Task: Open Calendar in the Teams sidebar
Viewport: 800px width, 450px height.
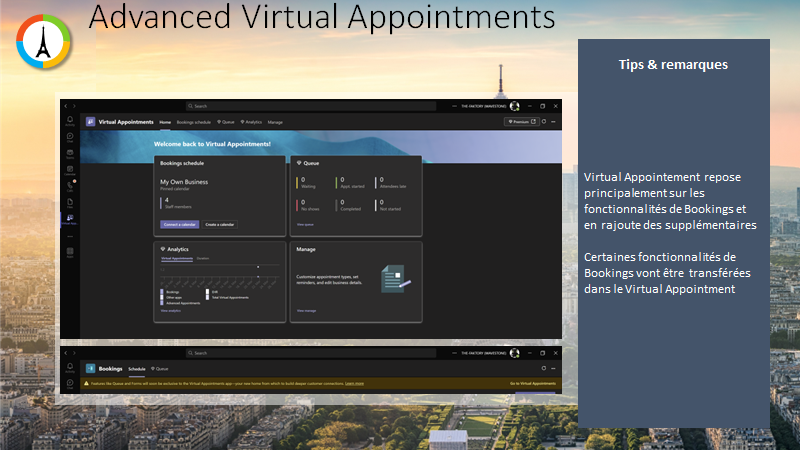Action: pos(70,170)
